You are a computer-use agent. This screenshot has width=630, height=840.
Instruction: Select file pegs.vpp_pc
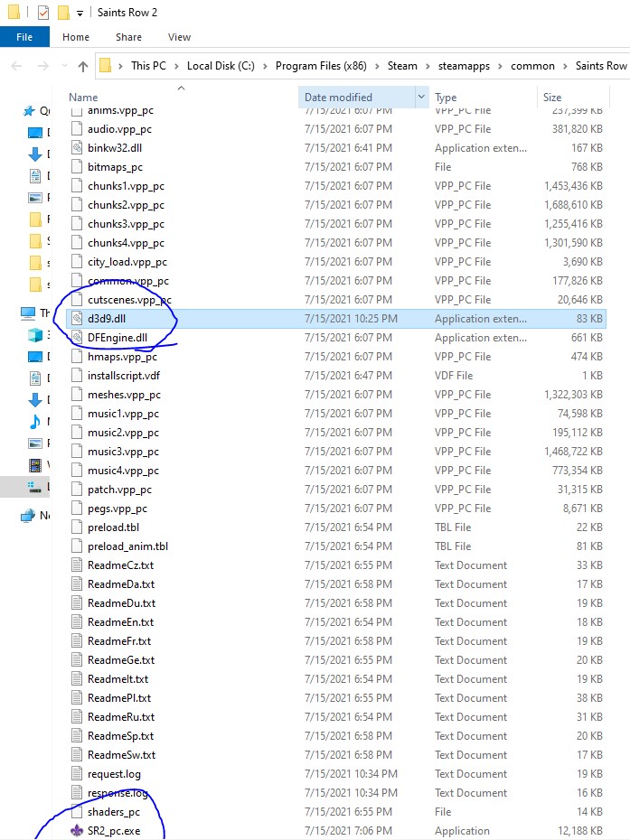pyautogui.click(x=118, y=509)
